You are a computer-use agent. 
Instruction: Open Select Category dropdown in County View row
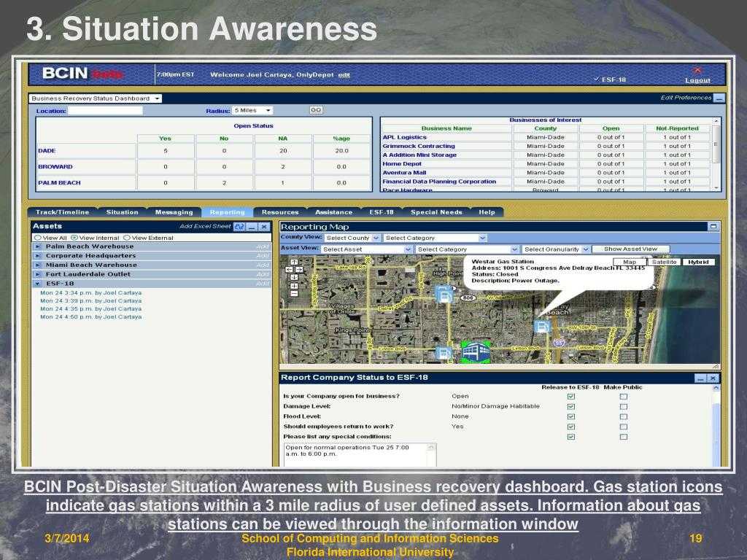435,238
